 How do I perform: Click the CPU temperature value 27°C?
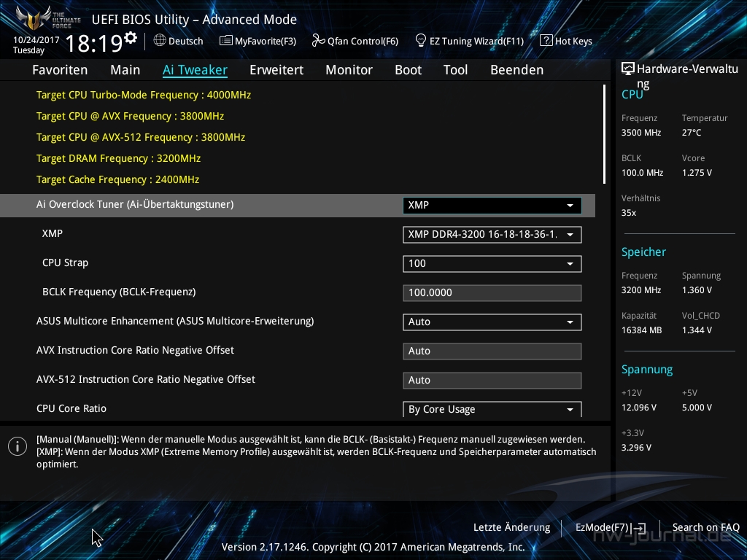point(692,133)
